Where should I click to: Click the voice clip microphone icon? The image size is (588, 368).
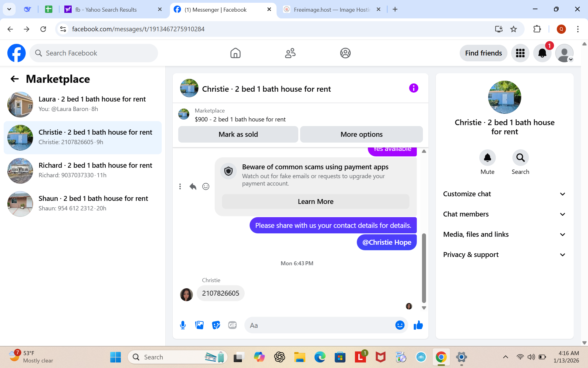pos(183,325)
